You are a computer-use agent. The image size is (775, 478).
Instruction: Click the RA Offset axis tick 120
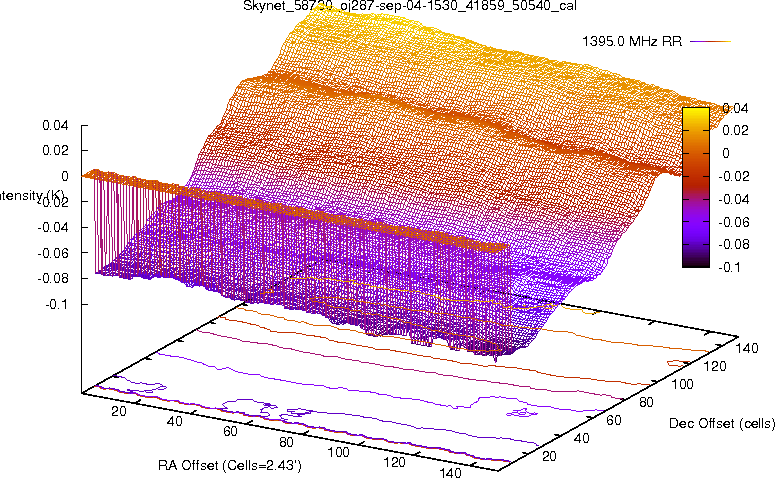click(x=394, y=463)
